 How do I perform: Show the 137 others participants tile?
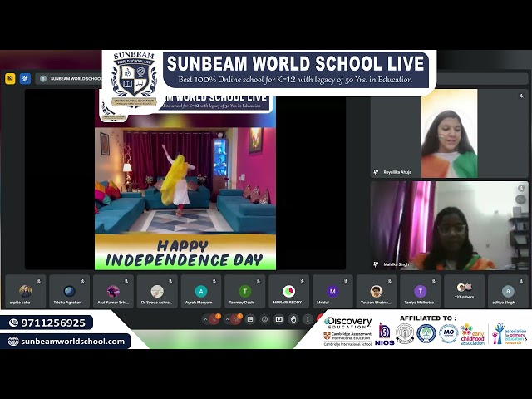click(464, 292)
